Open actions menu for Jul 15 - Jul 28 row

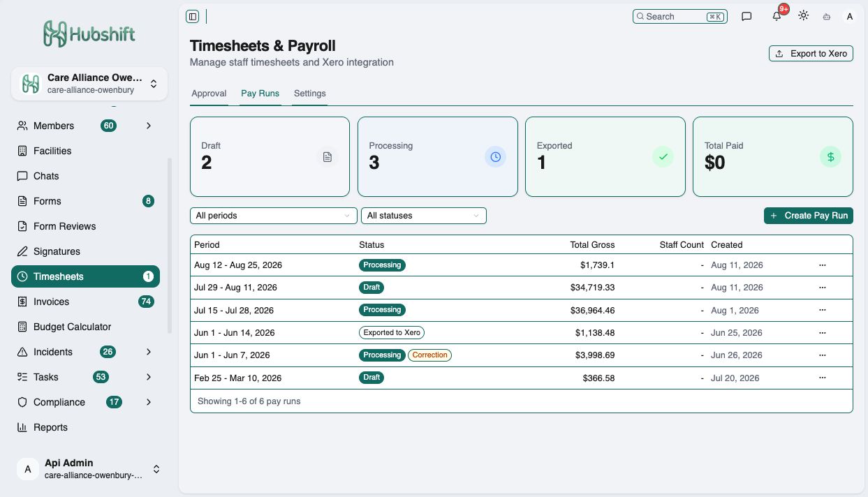tap(822, 310)
